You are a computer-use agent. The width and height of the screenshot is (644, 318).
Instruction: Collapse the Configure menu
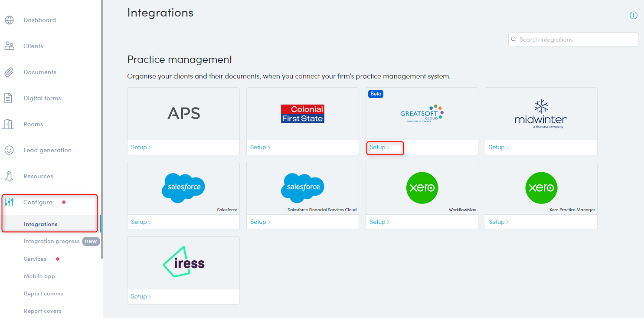coord(38,202)
